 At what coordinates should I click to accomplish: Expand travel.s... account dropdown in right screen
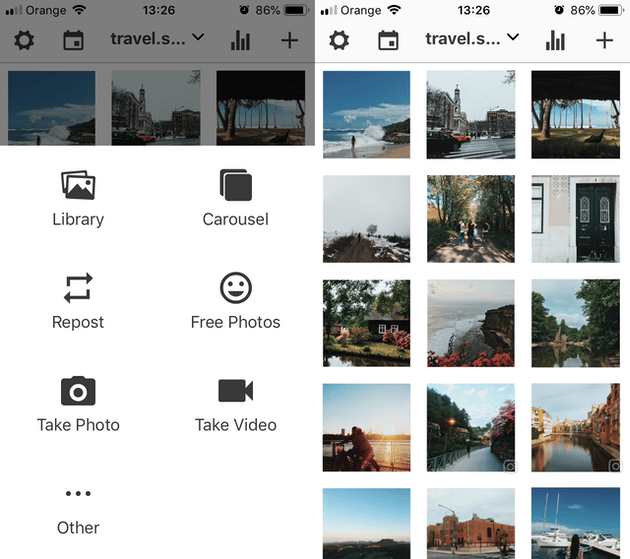(472, 39)
